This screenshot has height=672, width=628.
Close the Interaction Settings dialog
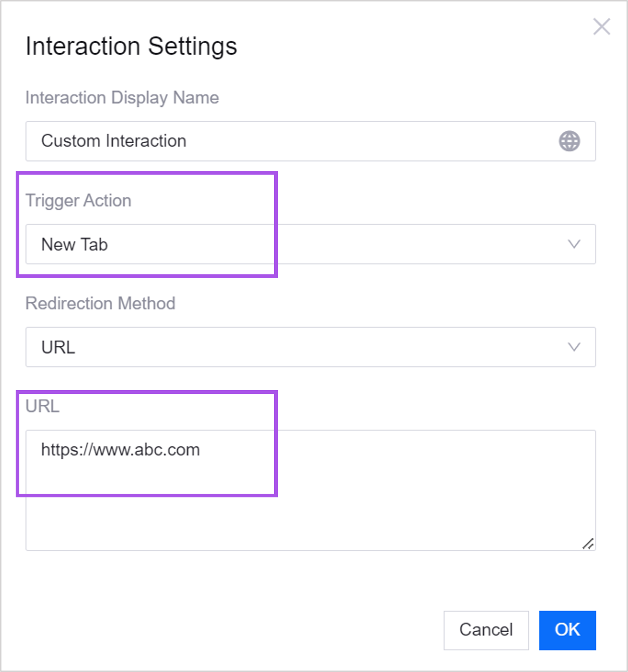click(x=602, y=27)
